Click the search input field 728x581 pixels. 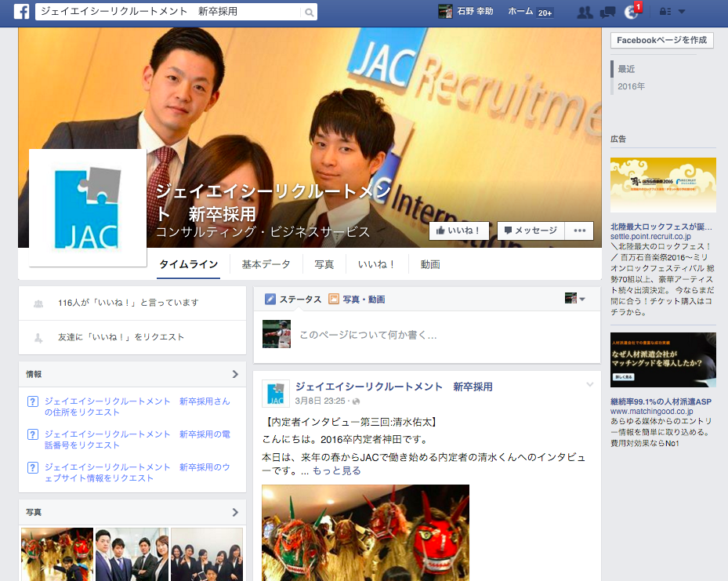(x=169, y=12)
